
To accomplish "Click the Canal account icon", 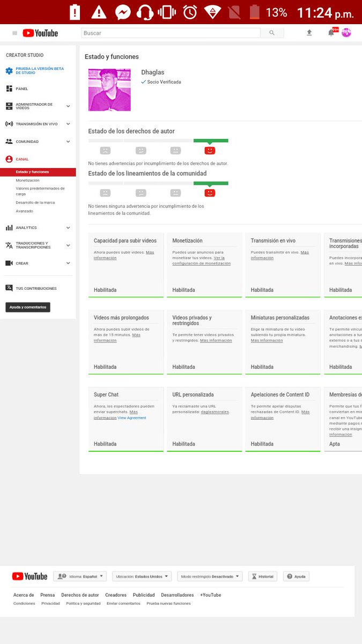I will click(x=9, y=159).
